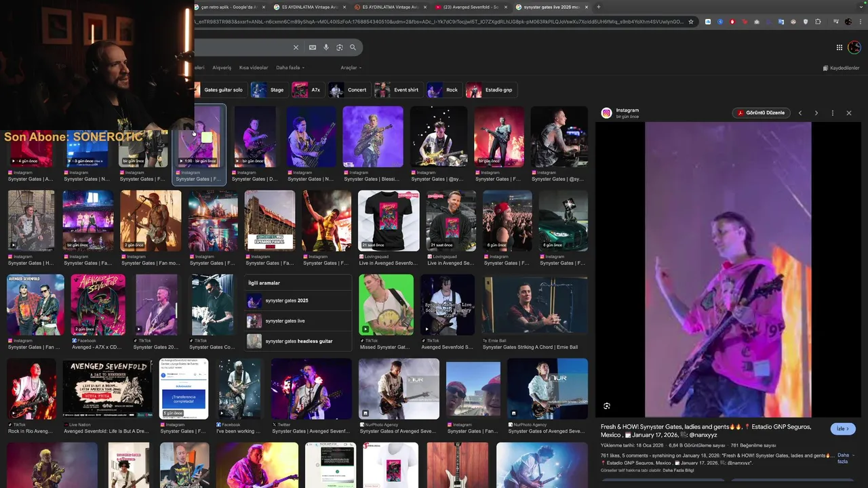Open preview title Fresh & HOW! Synyster Gates link
This screenshot has width=868, height=488.
pos(705,431)
